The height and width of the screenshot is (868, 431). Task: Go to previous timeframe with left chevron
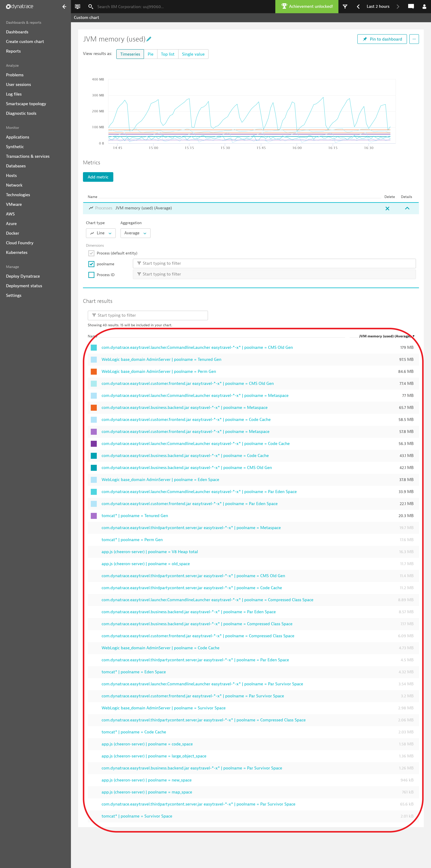358,6
